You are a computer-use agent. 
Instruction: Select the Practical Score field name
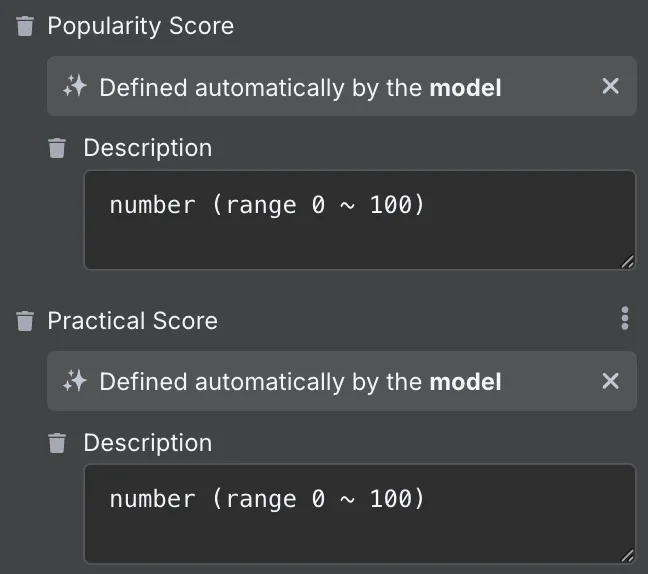[132, 321]
